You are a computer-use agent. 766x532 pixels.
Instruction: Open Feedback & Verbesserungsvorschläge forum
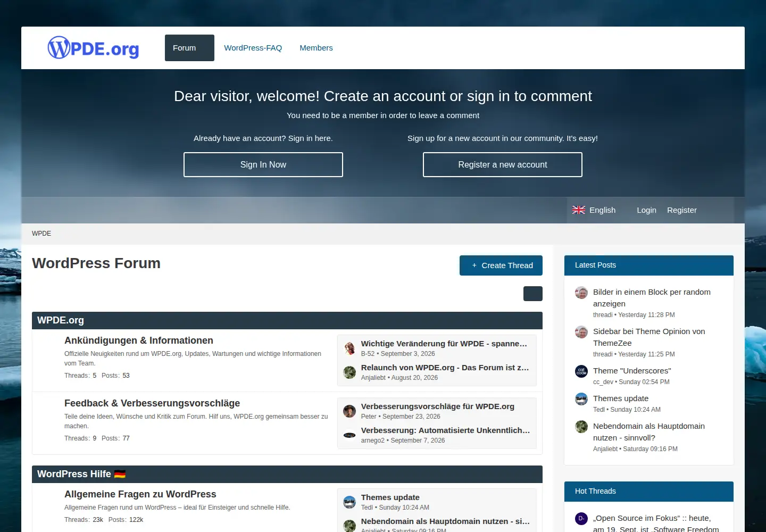(x=152, y=403)
